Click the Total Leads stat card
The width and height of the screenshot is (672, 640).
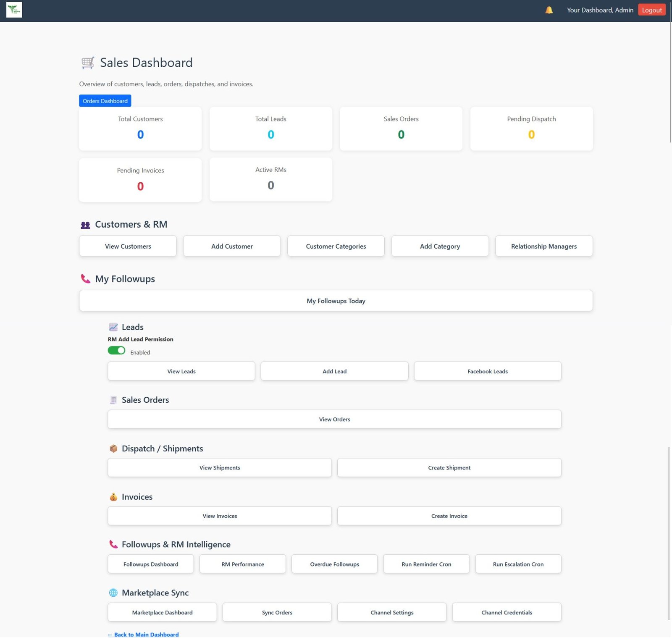pyautogui.click(x=270, y=129)
